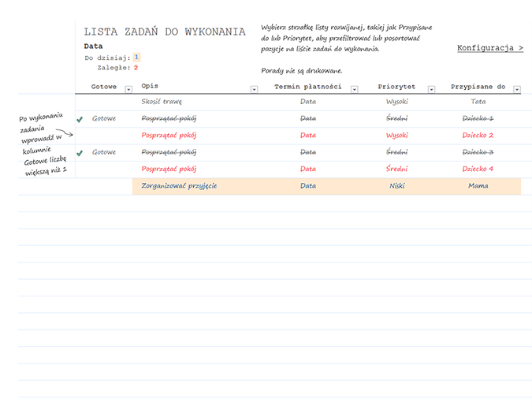
Task: Select the 'Dziecko 4' cell
Action: coord(478,169)
